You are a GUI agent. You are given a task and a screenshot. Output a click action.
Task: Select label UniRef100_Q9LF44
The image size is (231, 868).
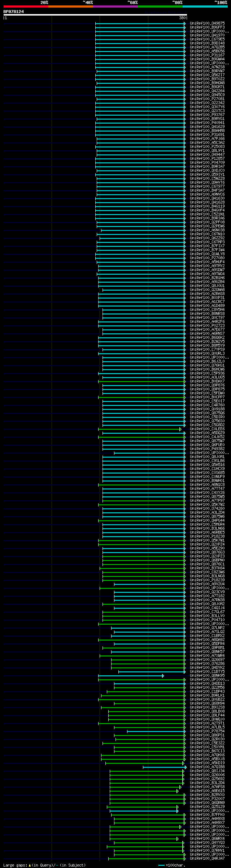(x=207, y=715)
